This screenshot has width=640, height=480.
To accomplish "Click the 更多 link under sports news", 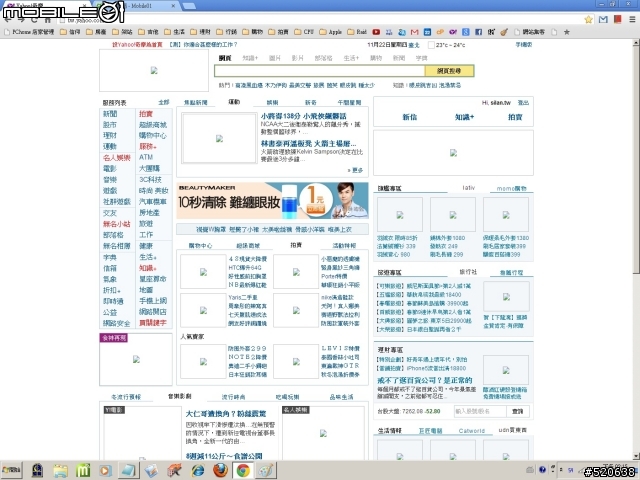I will 355,170.
